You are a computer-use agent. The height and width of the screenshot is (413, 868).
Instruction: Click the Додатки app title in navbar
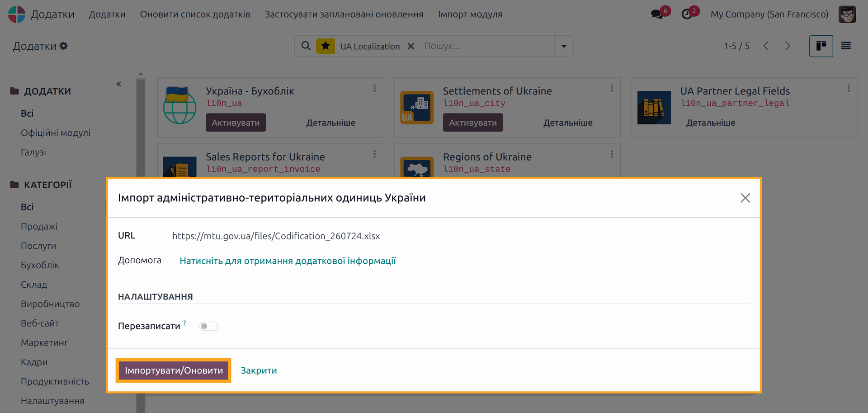(x=52, y=14)
